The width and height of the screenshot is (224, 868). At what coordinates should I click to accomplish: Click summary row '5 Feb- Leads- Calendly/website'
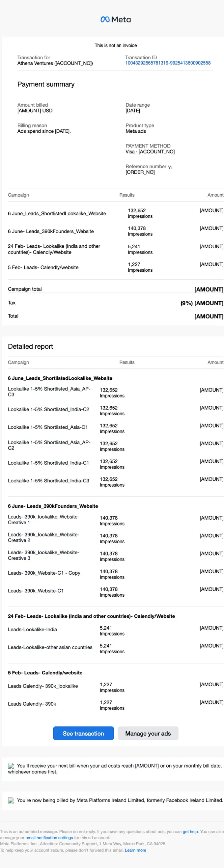[116, 267]
